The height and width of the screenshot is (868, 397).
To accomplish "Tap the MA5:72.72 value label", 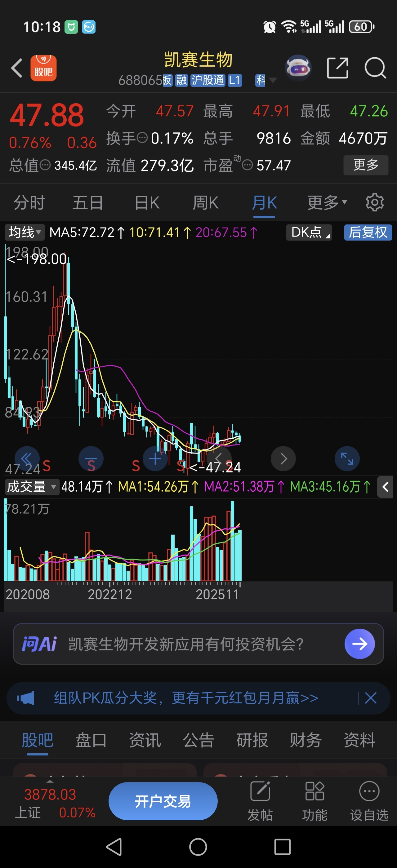I will (87, 232).
